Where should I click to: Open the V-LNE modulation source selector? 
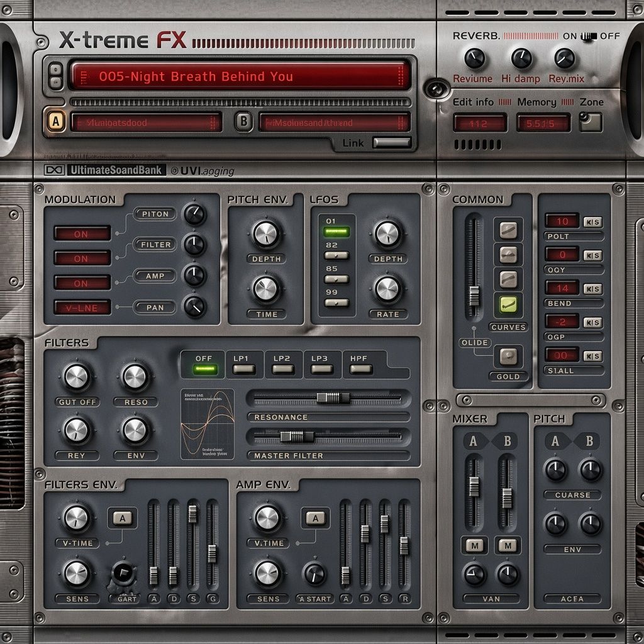(82, 308)
